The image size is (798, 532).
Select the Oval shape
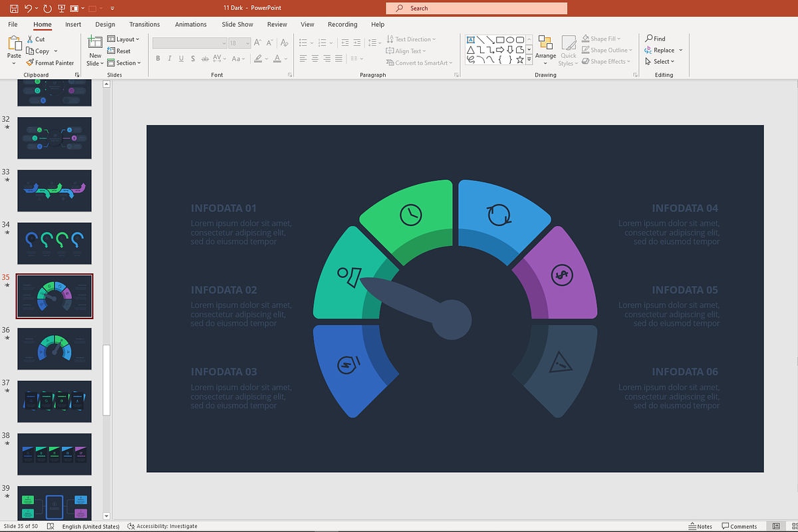510,39
